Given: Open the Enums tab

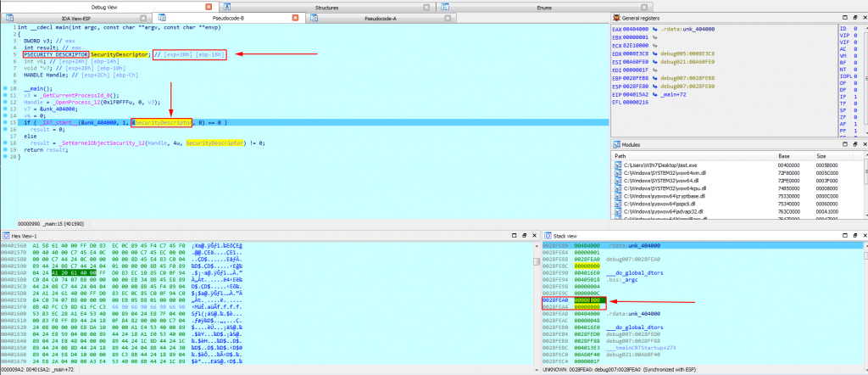Looking at the screenshot, I should click(543, 7).
